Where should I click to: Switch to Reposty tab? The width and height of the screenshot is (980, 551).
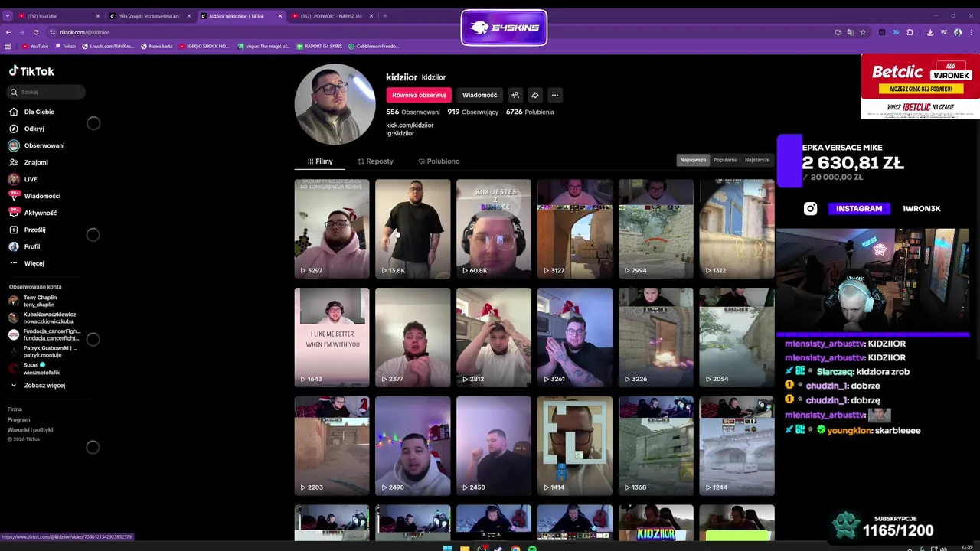click(375, 161)
